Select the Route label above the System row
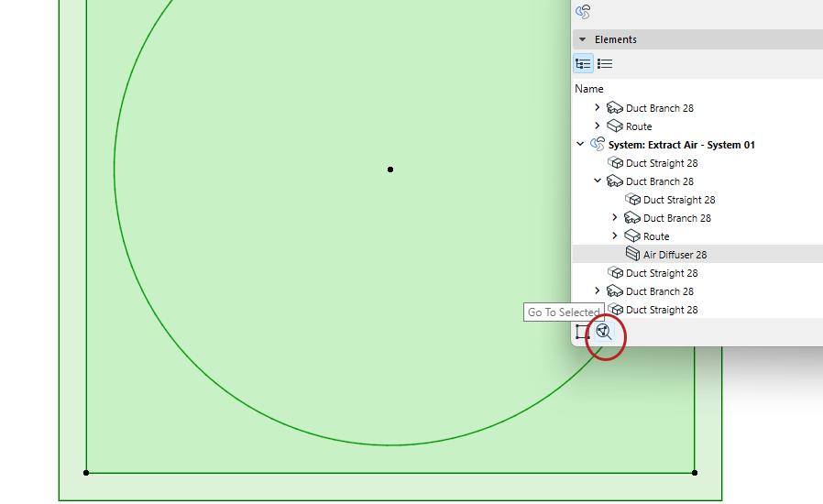Image resolution: width=823 pixels, height=504 pixels. (x=639, y=126)
